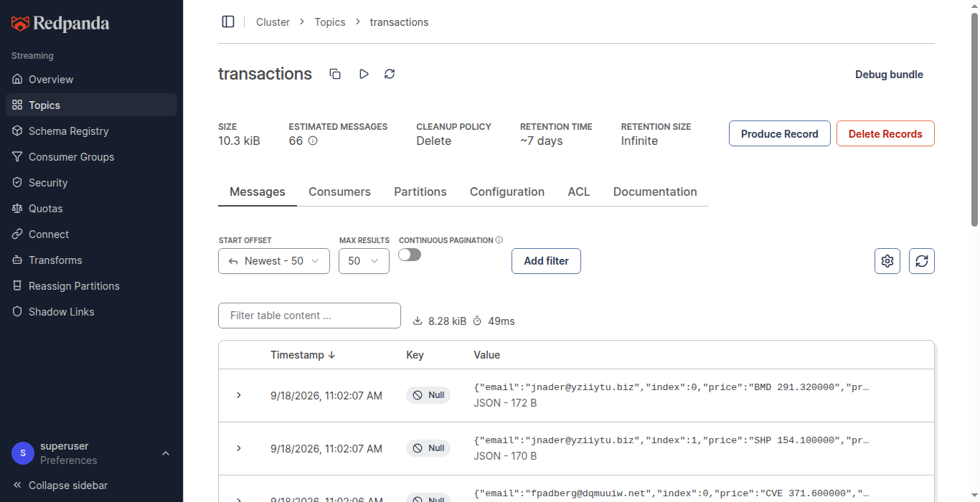Screen dimensions: 980x502
Task: Open Connect in the sidebar
Action: [x=91, y=234]
